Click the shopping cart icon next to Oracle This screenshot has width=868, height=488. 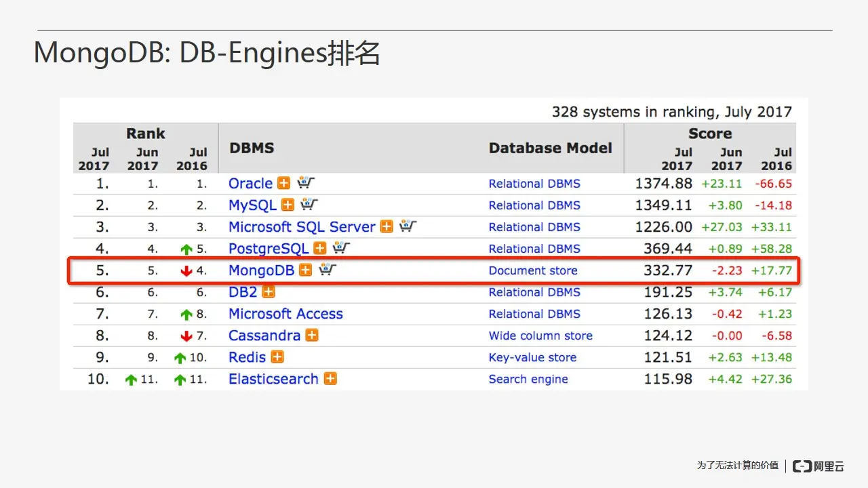click(306, 183)
